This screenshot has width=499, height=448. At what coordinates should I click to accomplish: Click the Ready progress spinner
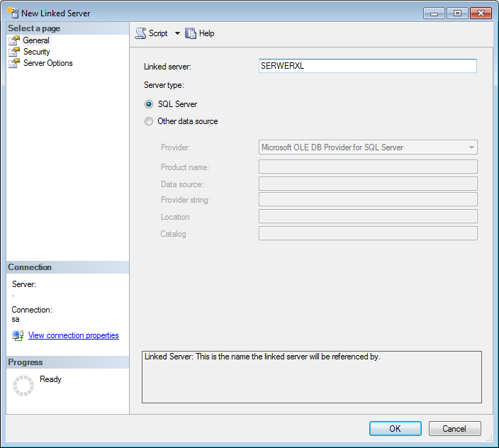coord(23,386)
